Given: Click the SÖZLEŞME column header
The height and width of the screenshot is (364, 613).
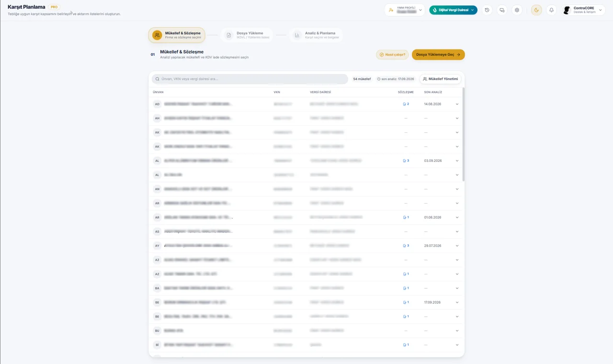Looking at the screenshot, I should pyautogui.click(x=406, y=92).
